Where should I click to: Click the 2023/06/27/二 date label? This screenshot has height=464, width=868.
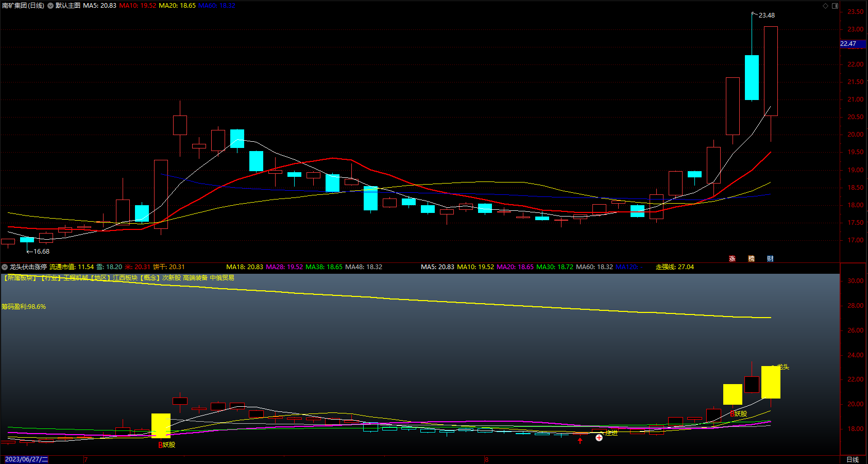[26, 459]
